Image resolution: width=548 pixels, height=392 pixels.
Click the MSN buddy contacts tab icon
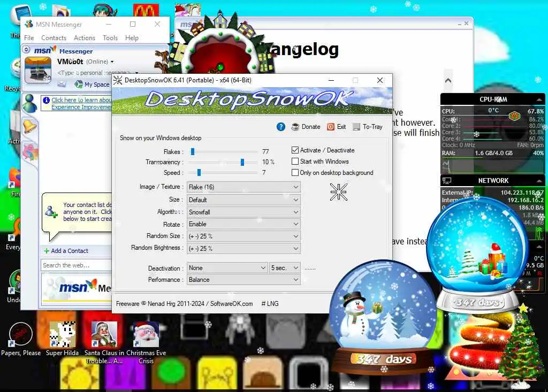coord(30,103)
